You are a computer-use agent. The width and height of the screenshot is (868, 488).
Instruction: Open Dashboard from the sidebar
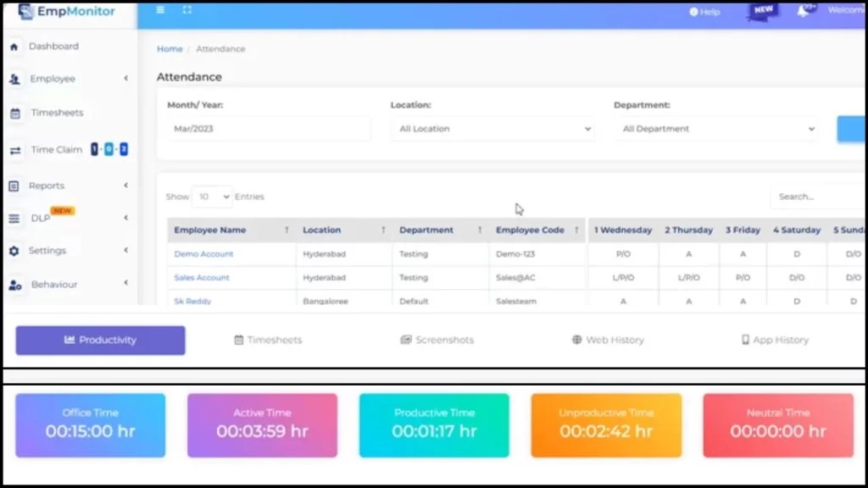point(53,47)
